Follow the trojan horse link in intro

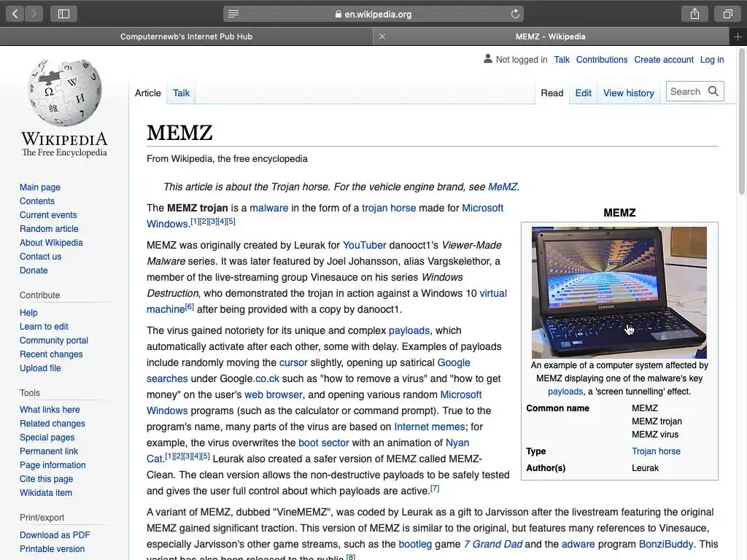[389, 208]
